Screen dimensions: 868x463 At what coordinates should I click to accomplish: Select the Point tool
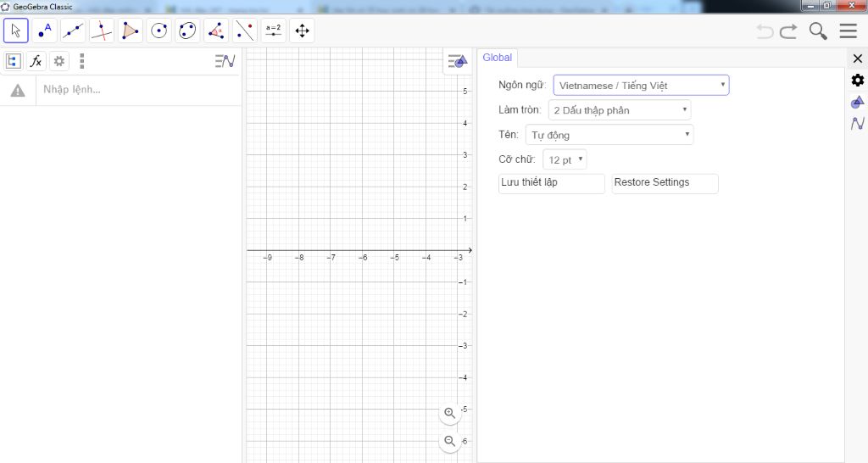(x=45, y=31)
